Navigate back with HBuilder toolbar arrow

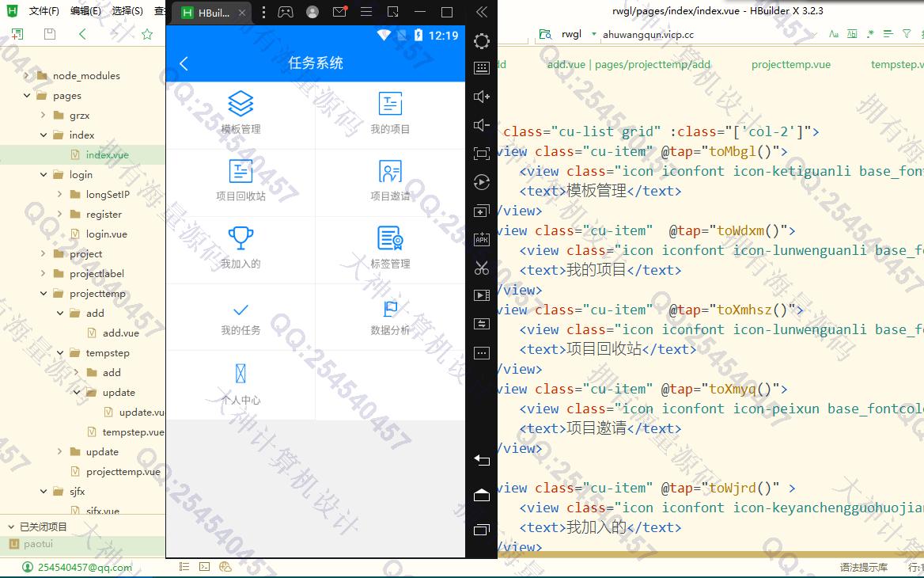(x=82, y=34)
